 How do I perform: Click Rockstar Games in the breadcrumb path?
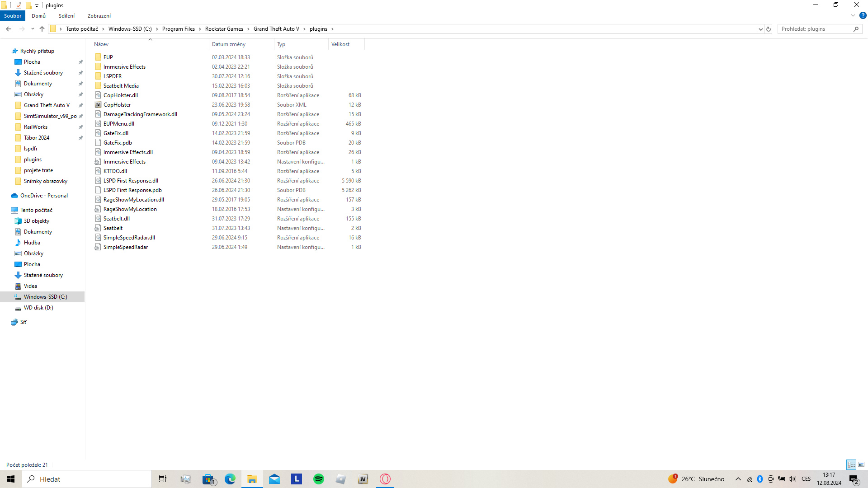coord(224,29)
